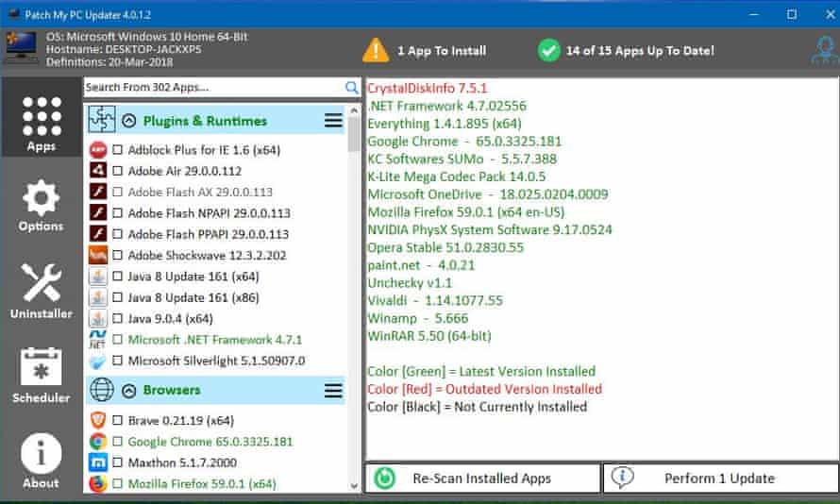Open the Browsers category hamburger menu
This screenshot has height=504, width=840.
[333, 390]
